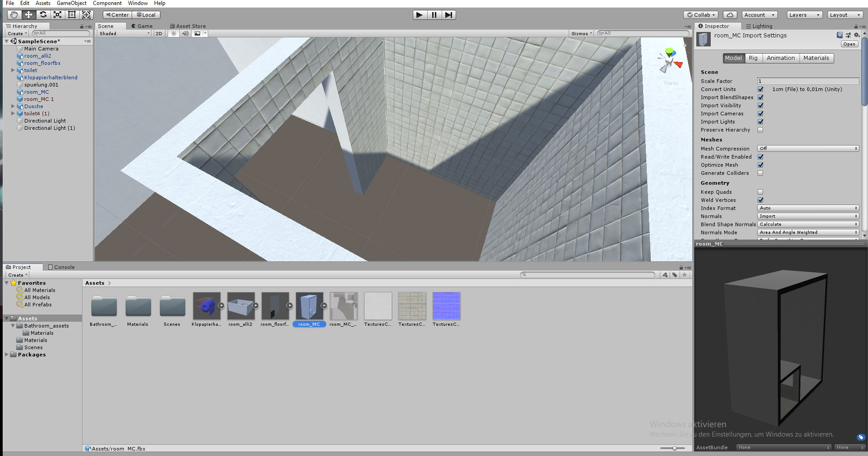The height and width of the screenshot is (456, 868).
Task: Enable Generate Colliders checkbox
Action: [760, 173]
